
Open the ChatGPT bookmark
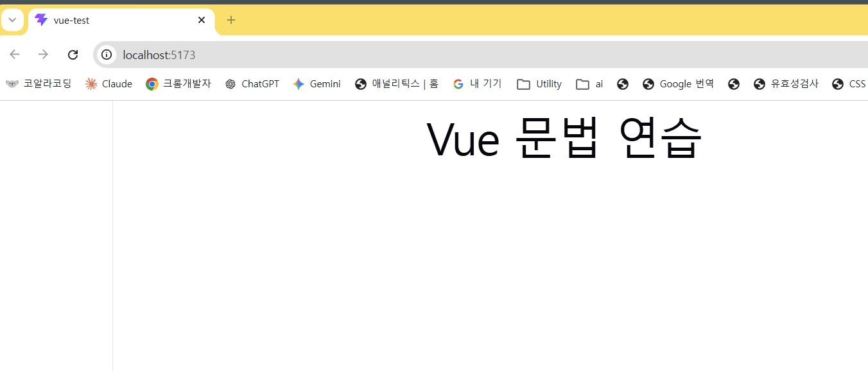(252, 84)
